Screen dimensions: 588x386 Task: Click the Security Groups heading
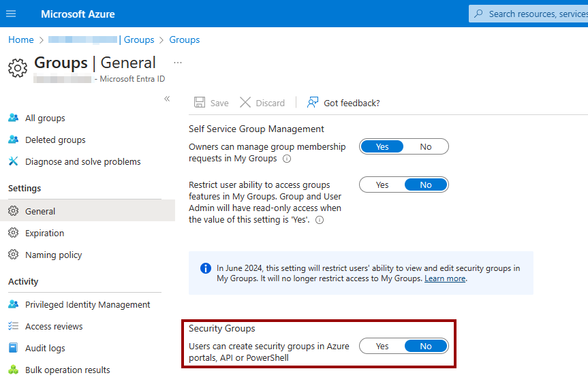(221, 328)
